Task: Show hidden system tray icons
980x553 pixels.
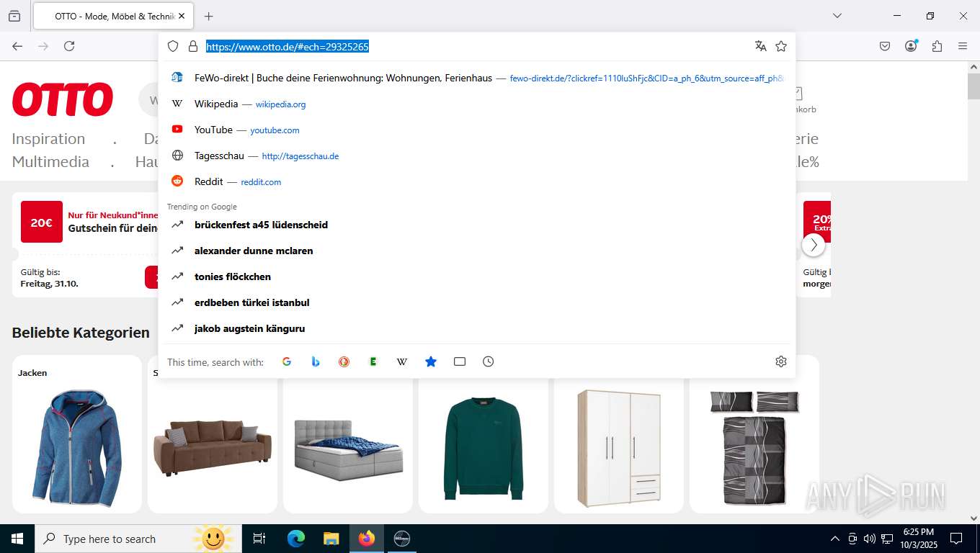Action: click(x=835, y=539)
